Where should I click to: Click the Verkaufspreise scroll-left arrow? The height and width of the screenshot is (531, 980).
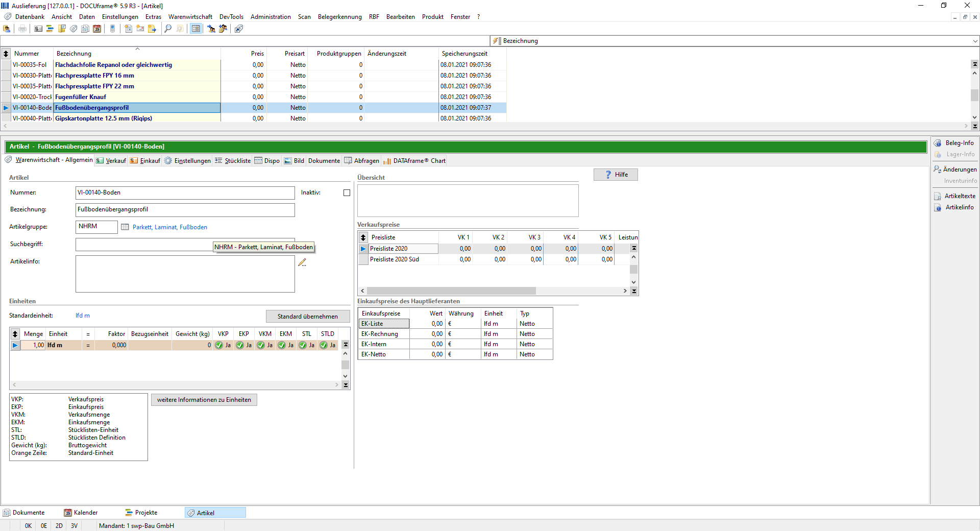coord(362,291)
